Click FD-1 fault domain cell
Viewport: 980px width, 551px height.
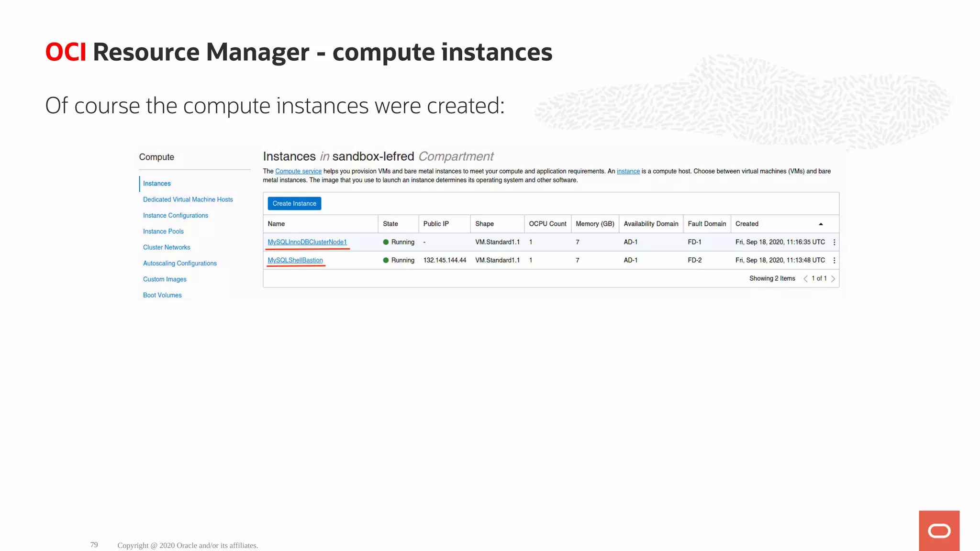tap(694, 242)
